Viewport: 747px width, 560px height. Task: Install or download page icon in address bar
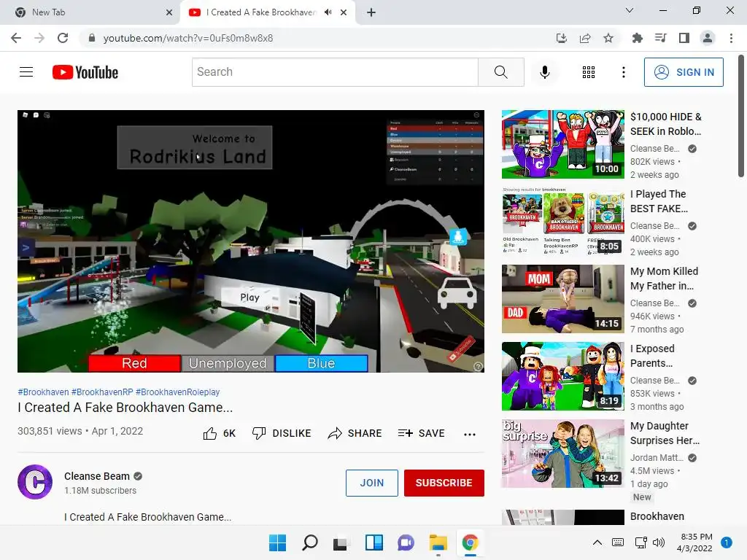pos(562,38)
